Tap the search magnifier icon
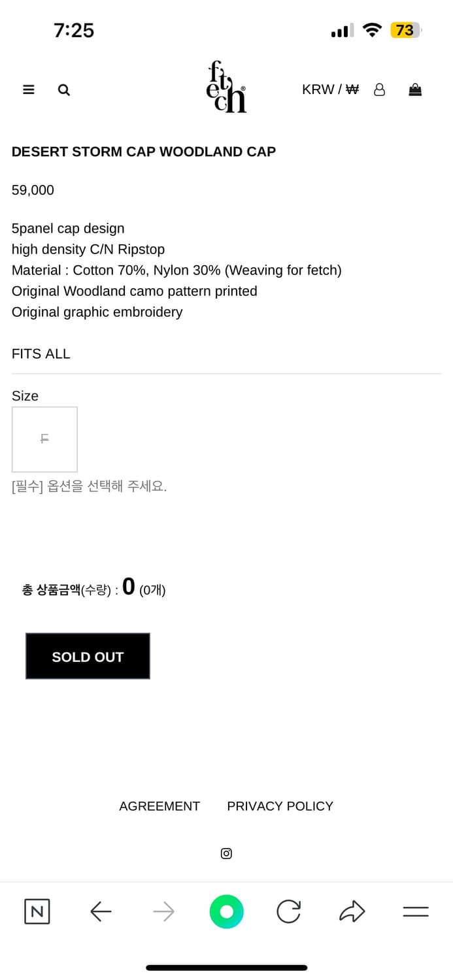The image size is (453, 980). tap(63, 90)
